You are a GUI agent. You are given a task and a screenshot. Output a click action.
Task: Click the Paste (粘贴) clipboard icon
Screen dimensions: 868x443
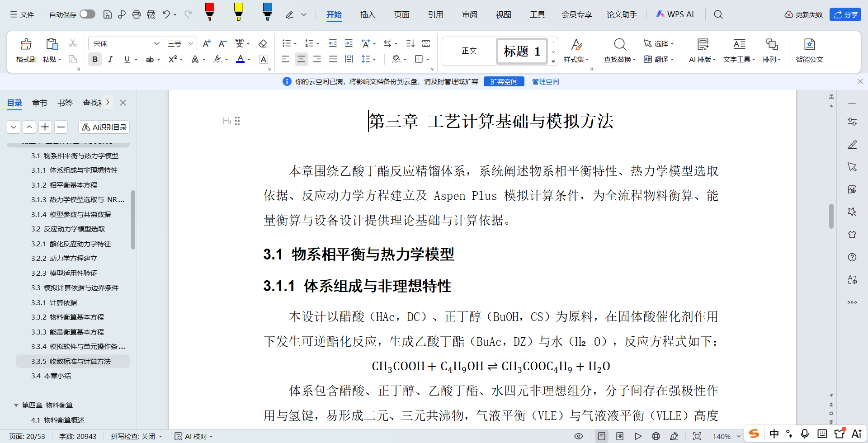52,44
